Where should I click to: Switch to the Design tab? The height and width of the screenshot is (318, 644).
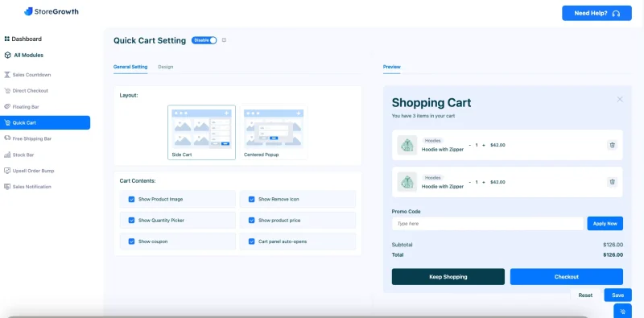click(x=166, y=67)
